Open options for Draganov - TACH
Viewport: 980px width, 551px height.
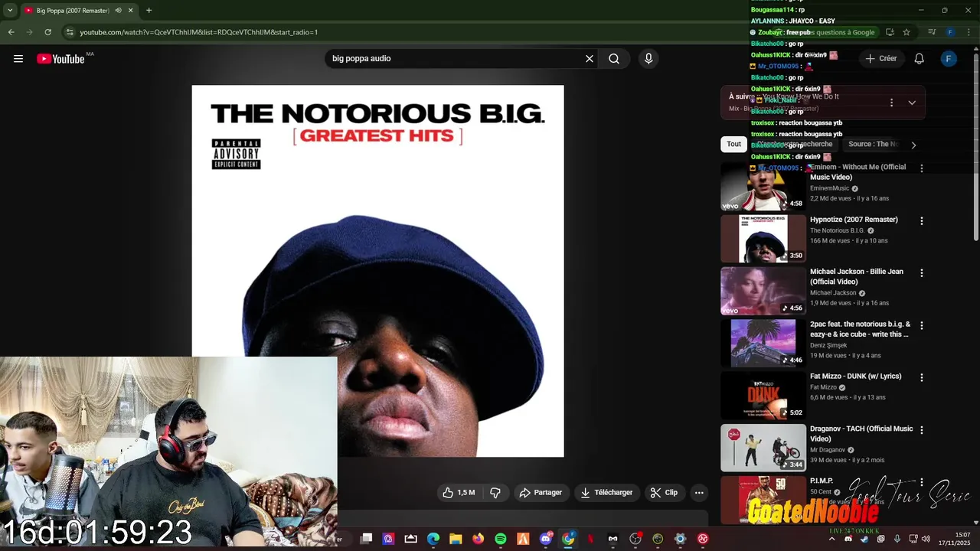point(922,430)
